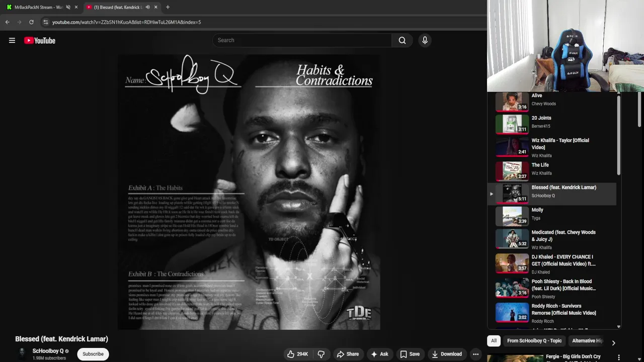The width and height of the screenshot is (644, 362).
Task: Play Pooh Shiesty Back In Blood thumbnail
Action: 512,288
